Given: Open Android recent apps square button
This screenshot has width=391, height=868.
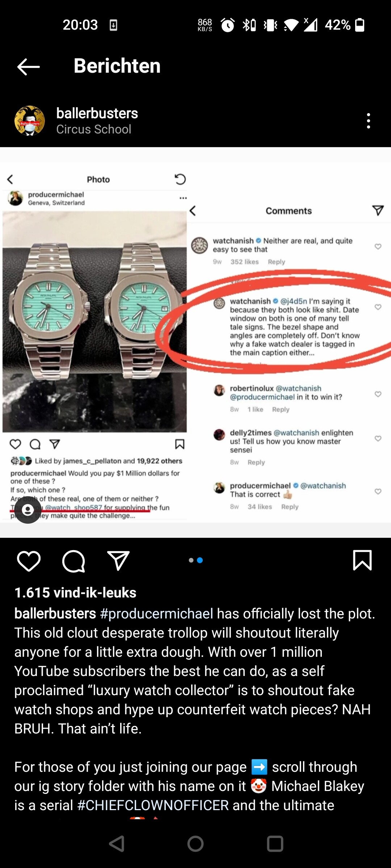Looking at the screenshot, I should [x=275, y=844].
